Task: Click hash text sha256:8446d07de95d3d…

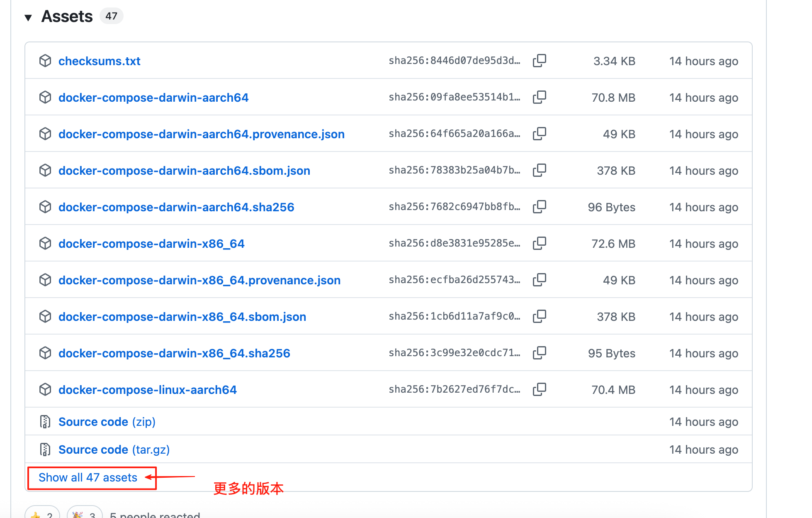Action: [x=455, y=61]
